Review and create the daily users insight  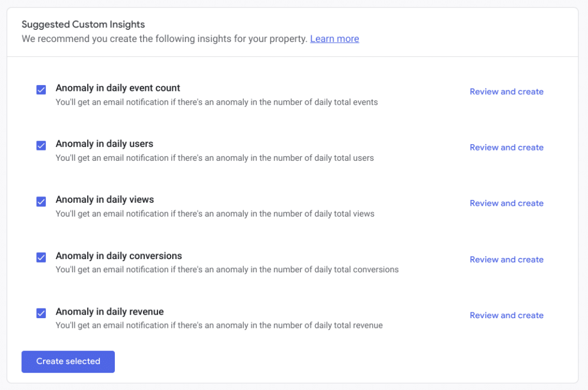[x=506, y=147]
